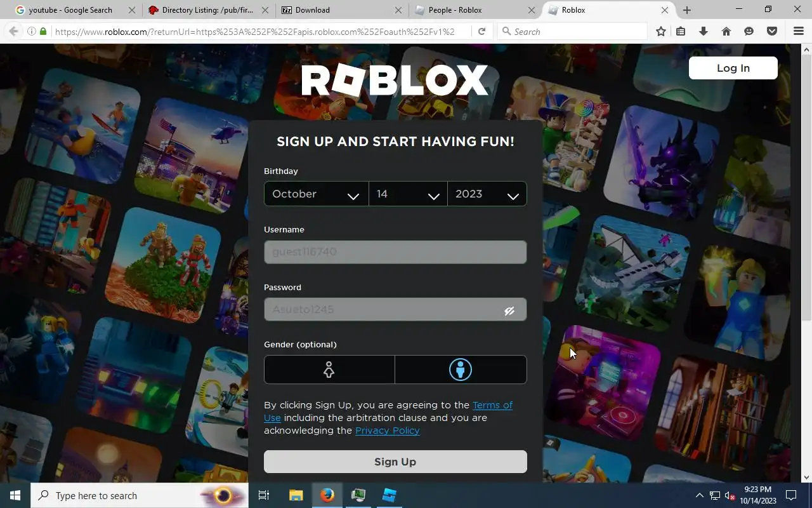The width and height of the screenshot is (812, 508).
Task: Switch to the youtube - Google Search tab
Action: point(70,10)
